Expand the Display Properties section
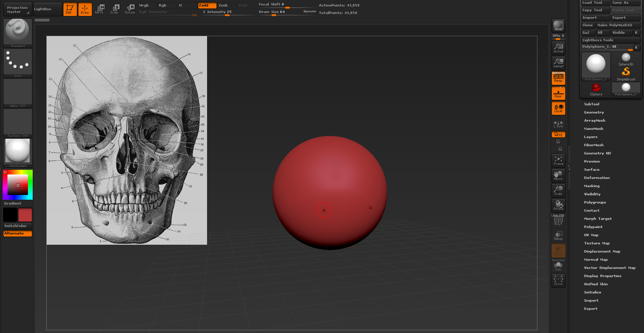644x333 pixels. pos(603,276)
